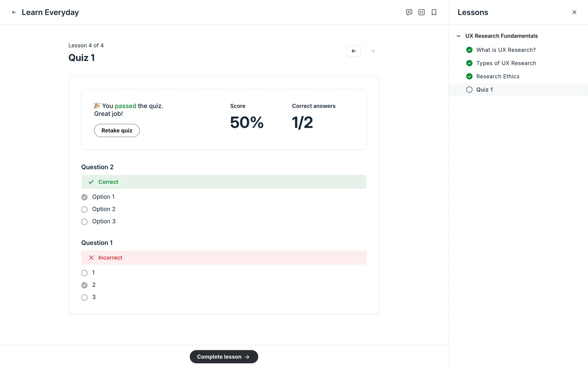Bookmark this lesson with the bookmark icon

(x=434, y=12)
